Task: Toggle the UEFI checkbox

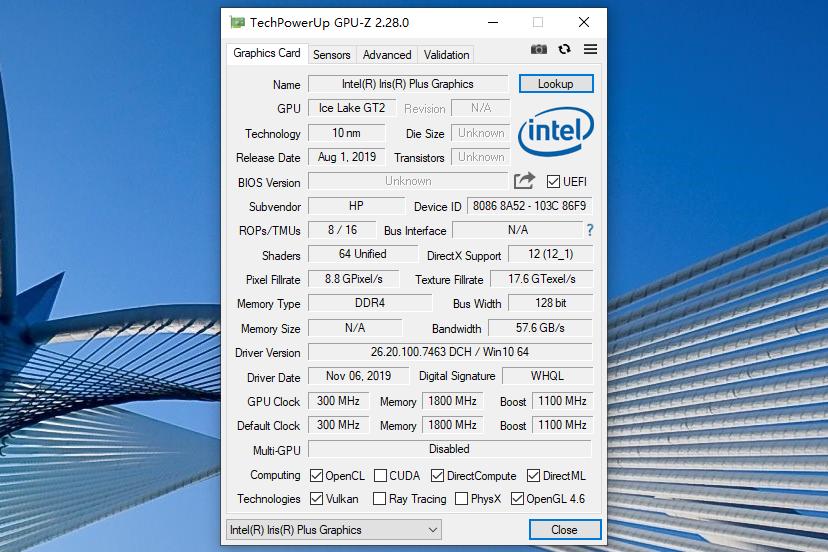Action: coord(553,182)
